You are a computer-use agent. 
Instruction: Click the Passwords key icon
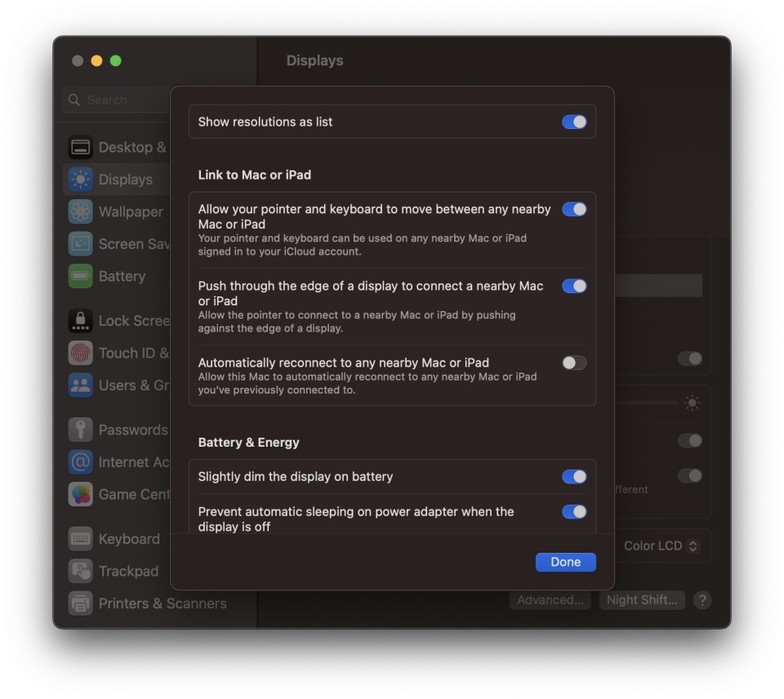pos(80,430)
